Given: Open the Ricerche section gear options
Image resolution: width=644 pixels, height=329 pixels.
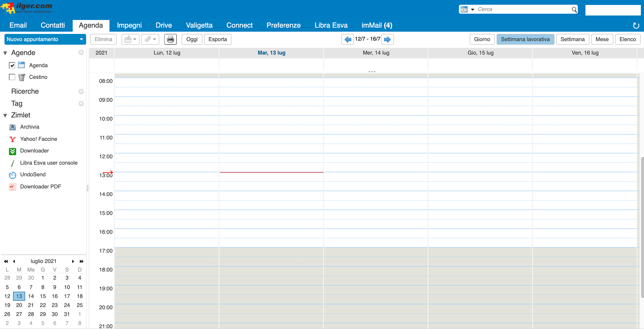Looking at the screenshot, I should (81, 91).
